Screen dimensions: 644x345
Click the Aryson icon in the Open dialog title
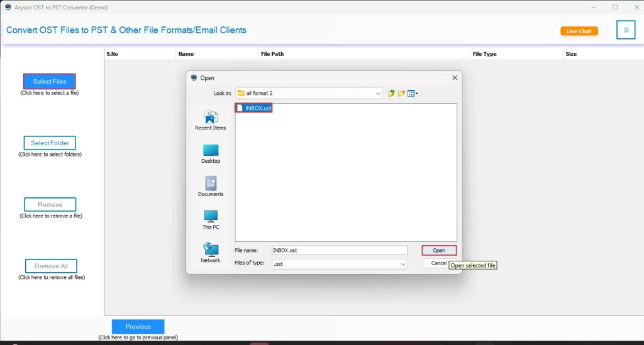194,77
